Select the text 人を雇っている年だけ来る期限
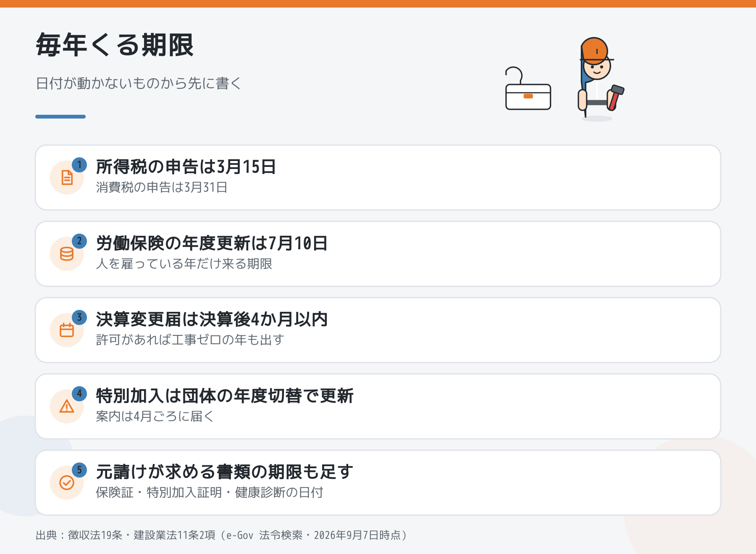 click(x=184, y=264)
